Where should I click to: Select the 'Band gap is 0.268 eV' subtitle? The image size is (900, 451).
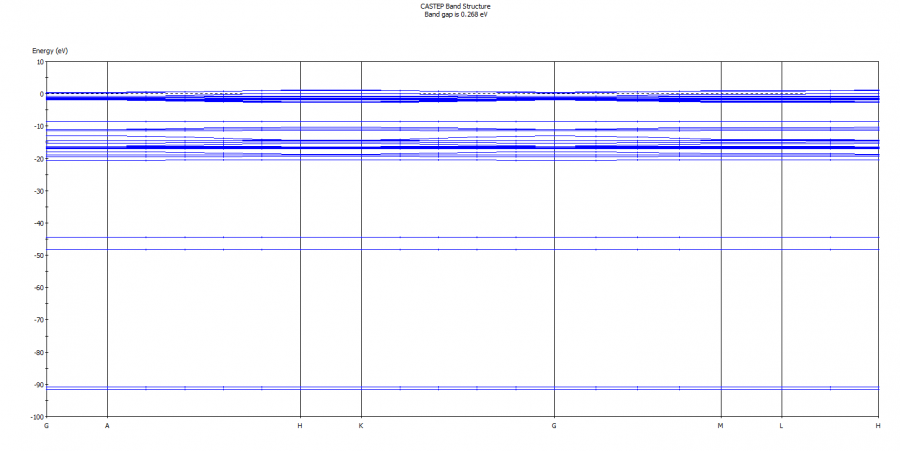coord(456,14)
